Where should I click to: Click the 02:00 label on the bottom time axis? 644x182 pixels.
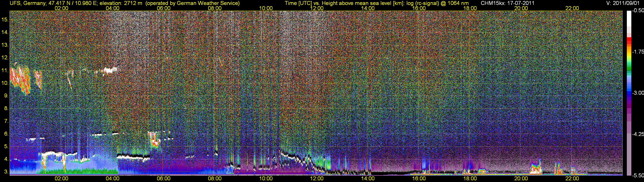(x=61, y=179)
